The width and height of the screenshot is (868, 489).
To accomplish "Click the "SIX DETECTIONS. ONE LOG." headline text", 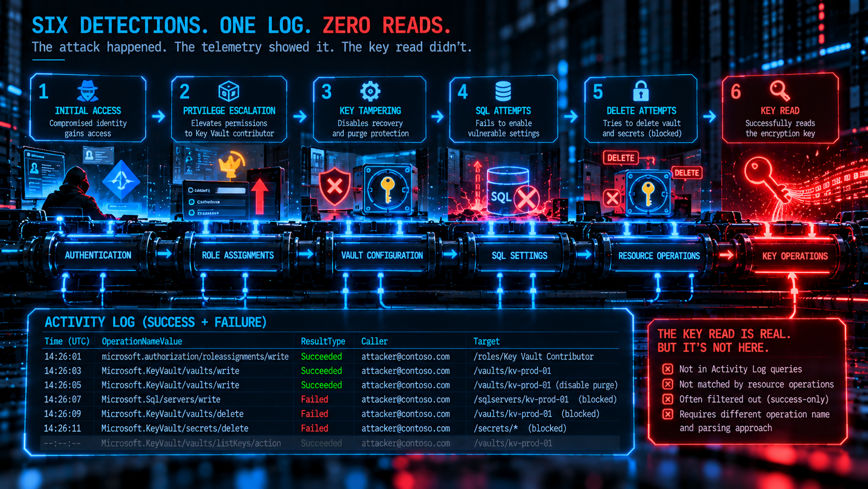I will pos(173,25).
